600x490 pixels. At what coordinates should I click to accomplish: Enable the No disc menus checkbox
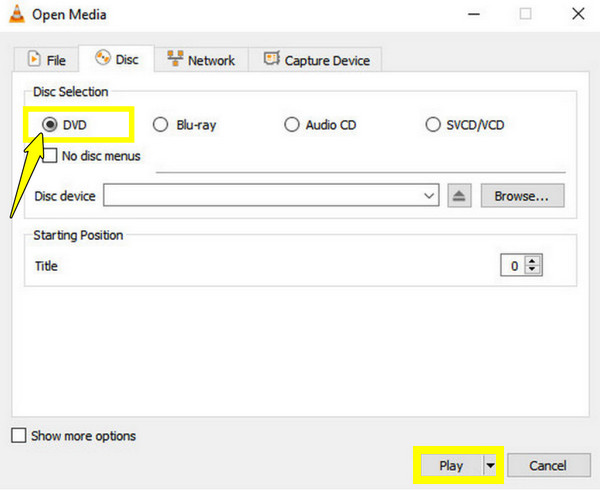pos(50,156)
